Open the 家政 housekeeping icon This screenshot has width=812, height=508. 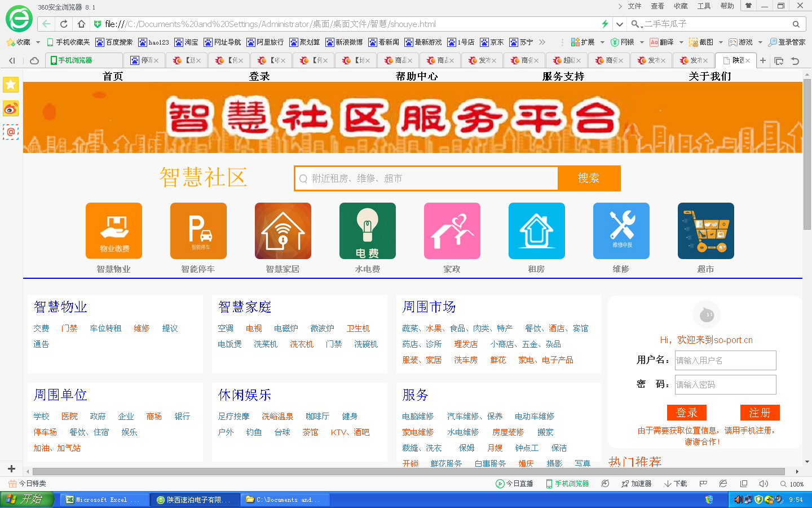[452, 231]
